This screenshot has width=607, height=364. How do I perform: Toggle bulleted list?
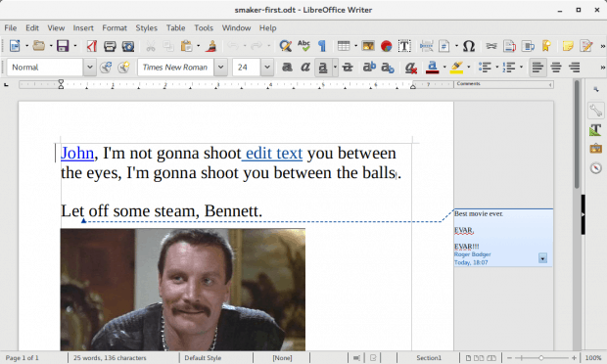coord(485,68)
